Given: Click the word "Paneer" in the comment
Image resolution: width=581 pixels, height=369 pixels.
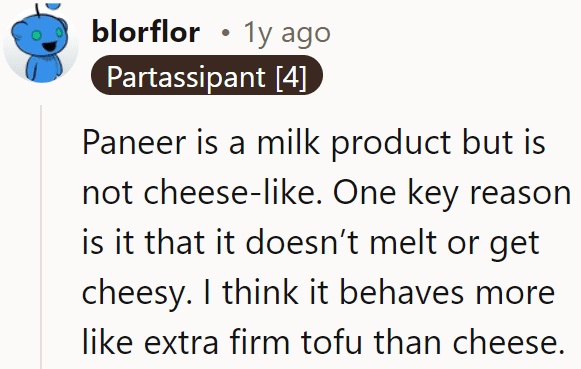Looking at the screenshot, I should [134, 143].
